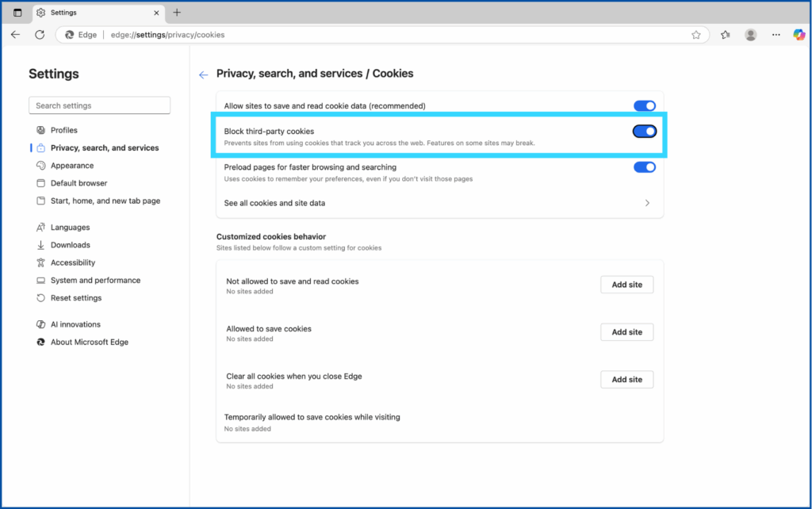Open About Microsoft Edge in sidebar
The width and height of the screenshot is (812, 509).
click(x=89, y=343)
